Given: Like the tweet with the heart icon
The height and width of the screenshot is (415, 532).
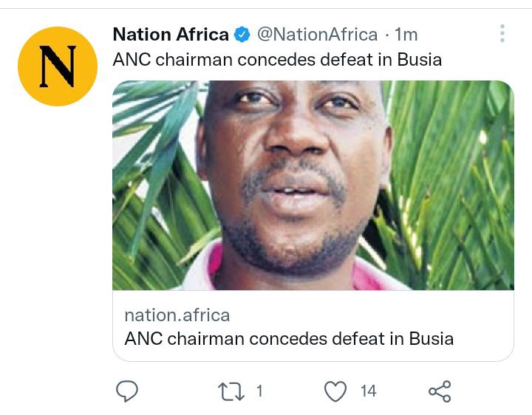Looking at the screenshot, I should (x=336, y=391).
